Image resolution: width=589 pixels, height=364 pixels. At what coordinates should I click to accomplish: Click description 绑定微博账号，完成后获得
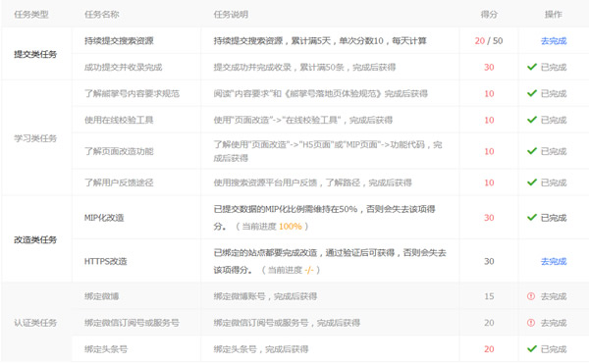[265, 296]
